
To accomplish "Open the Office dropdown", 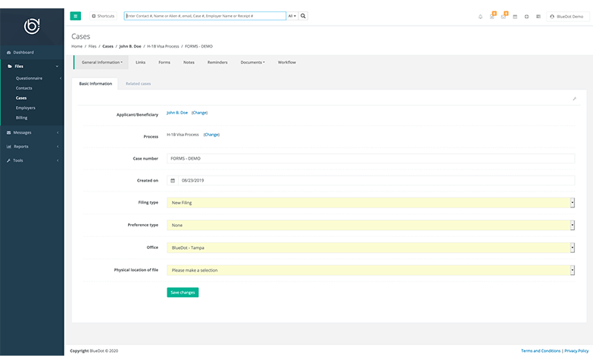I will pos(370,247).
